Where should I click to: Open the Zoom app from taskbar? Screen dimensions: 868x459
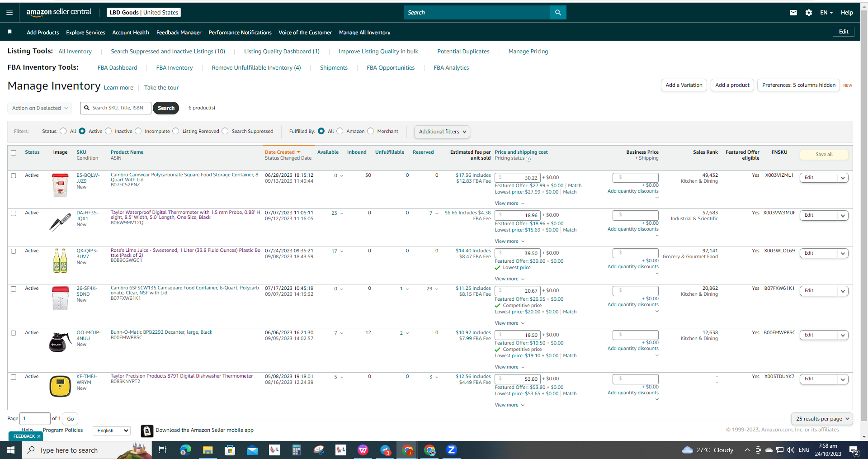pos(452,450)
